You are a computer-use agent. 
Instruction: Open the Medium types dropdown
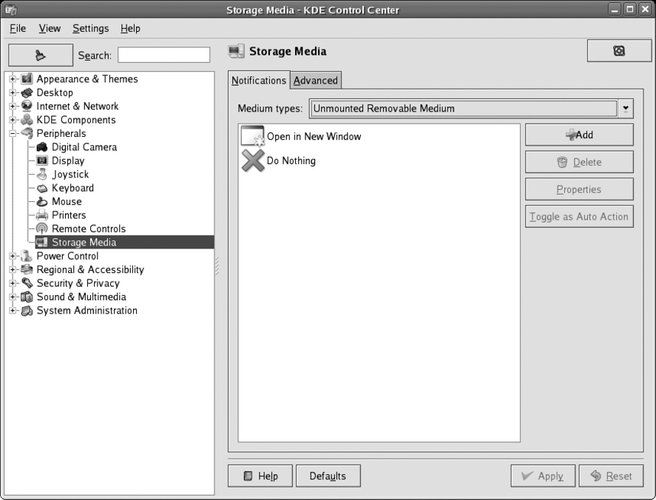(625, 108)
